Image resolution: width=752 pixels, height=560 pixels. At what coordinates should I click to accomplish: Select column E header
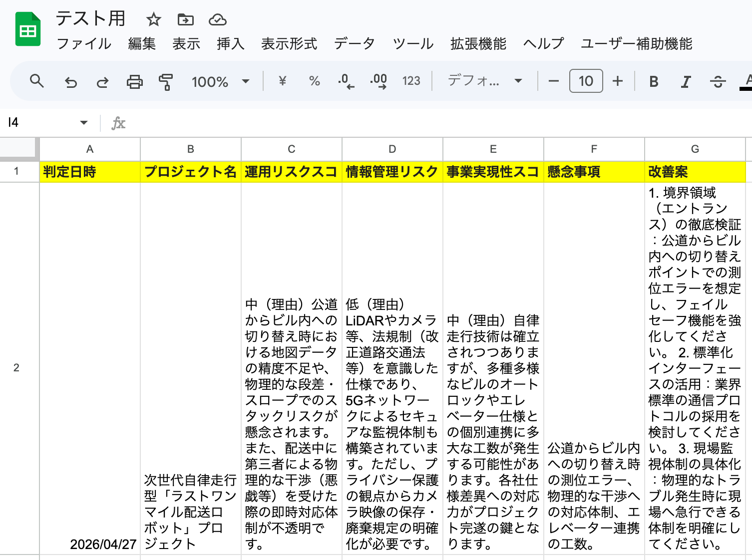(493, 149)
